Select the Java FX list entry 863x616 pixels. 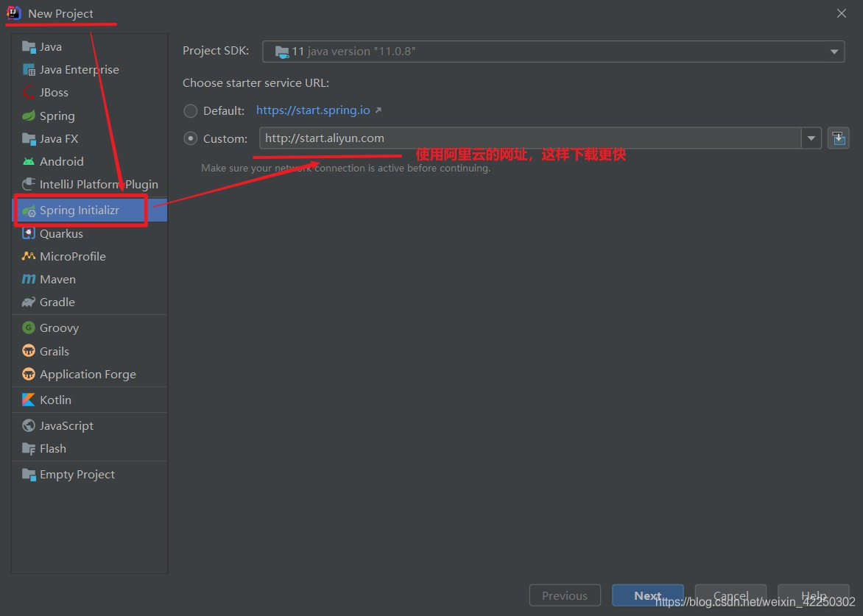(x=90, y=138)
